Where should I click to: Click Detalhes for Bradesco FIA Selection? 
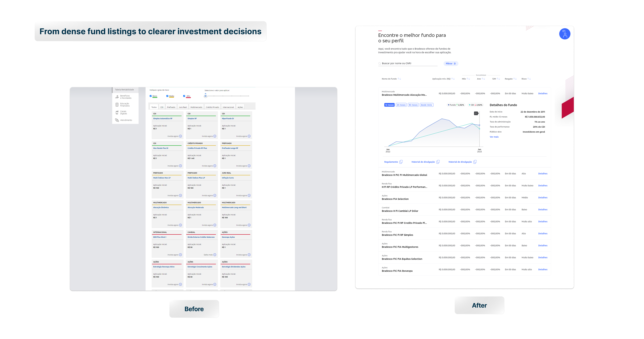point(543,197)
